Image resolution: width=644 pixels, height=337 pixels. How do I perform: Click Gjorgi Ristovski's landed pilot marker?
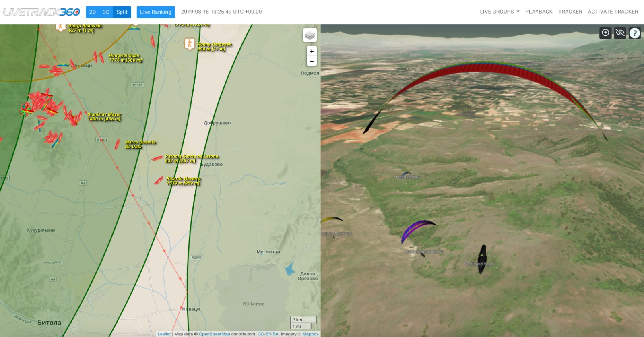[x=60, y=27]
